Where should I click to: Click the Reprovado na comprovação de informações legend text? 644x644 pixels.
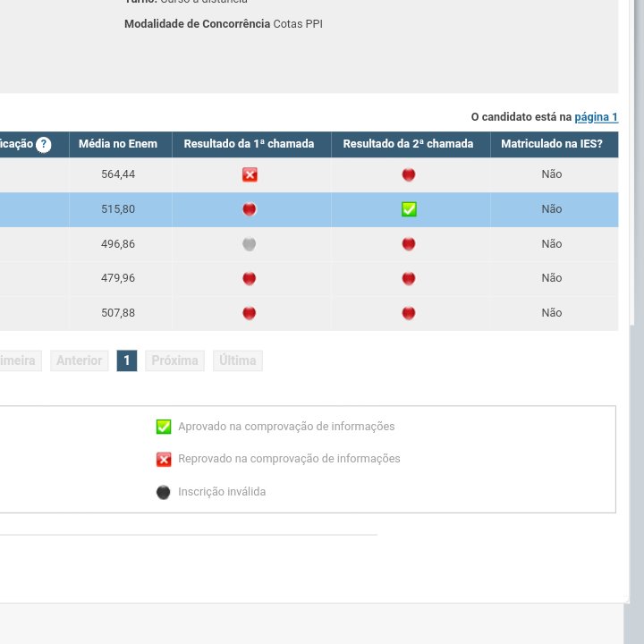point(289,459)
